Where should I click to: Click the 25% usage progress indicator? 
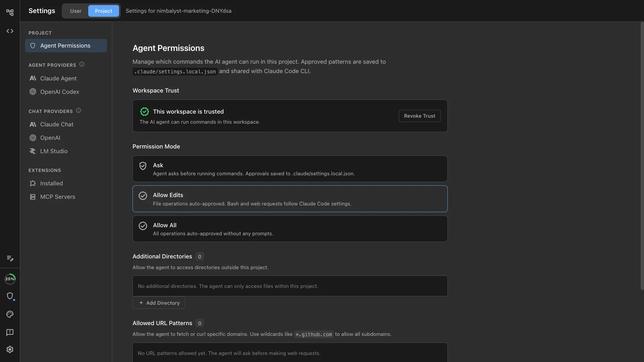click(x=10, y=279)
